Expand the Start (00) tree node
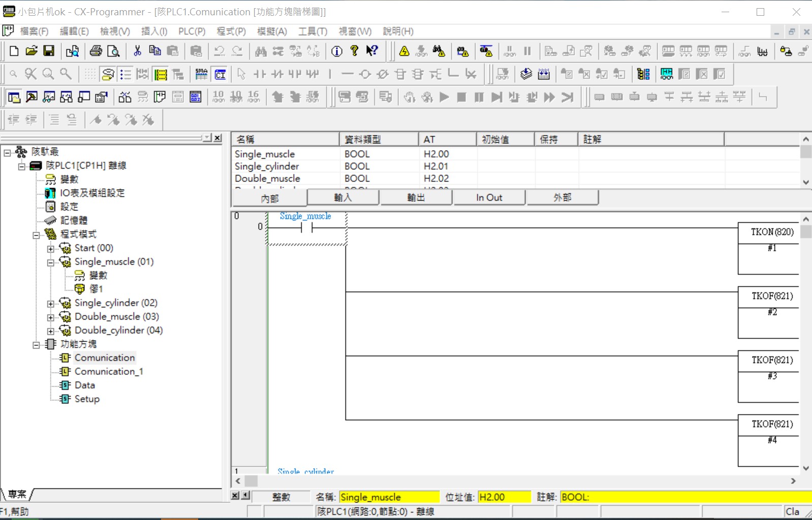812x520 pixels. 51,249
